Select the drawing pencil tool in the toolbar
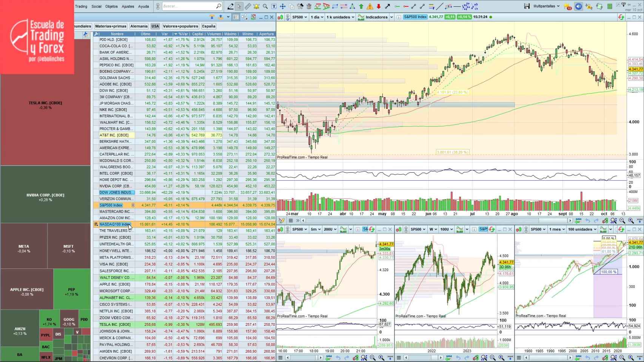Image resolution: width=644 pixels, height=362 pixels. [x=230, y=6]
